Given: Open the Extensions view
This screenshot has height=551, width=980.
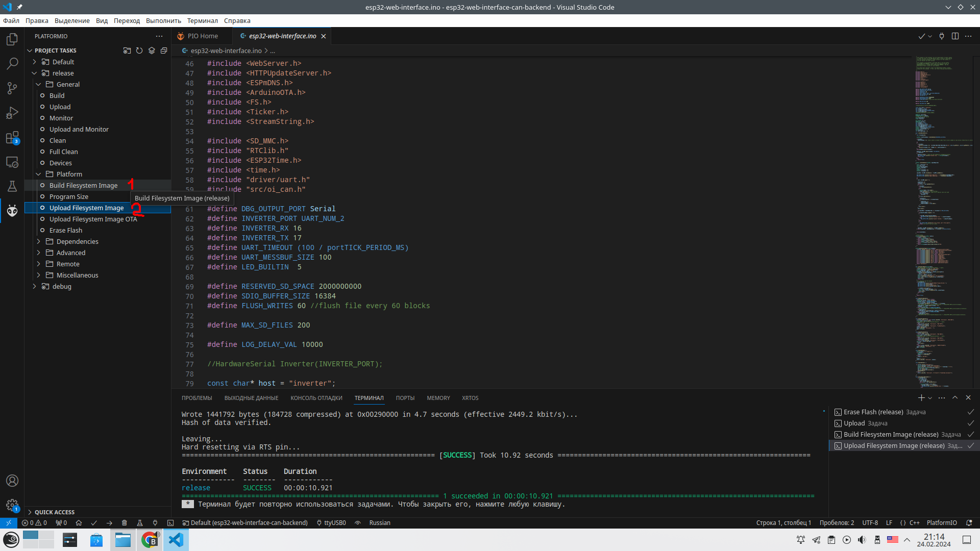Looking at the screenshot, I should (x=12, y=138).
